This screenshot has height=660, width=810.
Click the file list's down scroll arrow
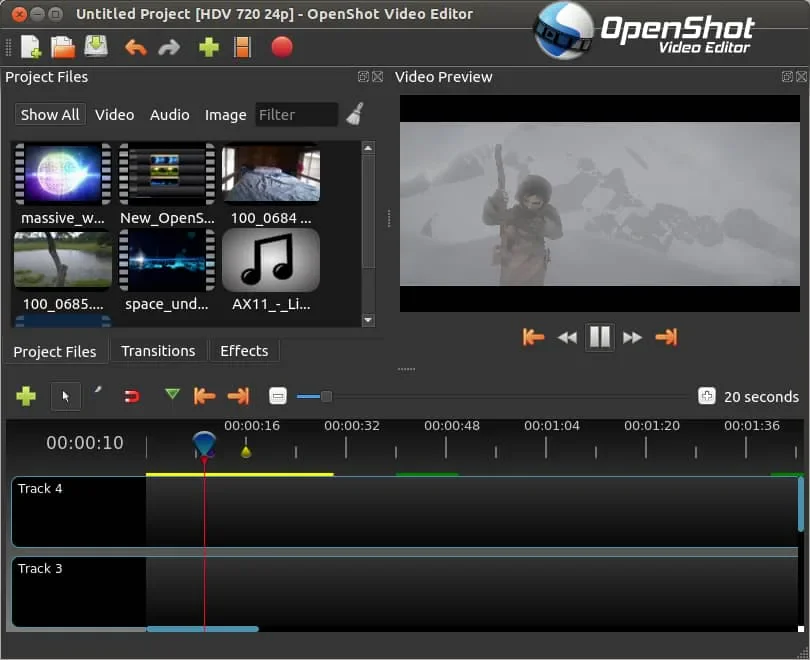[368, 320]
